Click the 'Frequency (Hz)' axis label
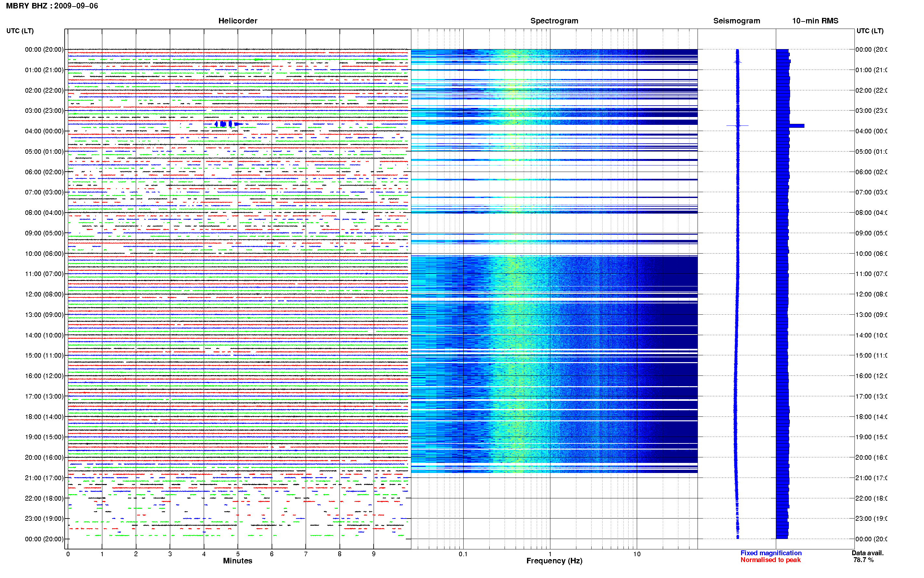Screen dimensions: 924x578 [554, 561]
